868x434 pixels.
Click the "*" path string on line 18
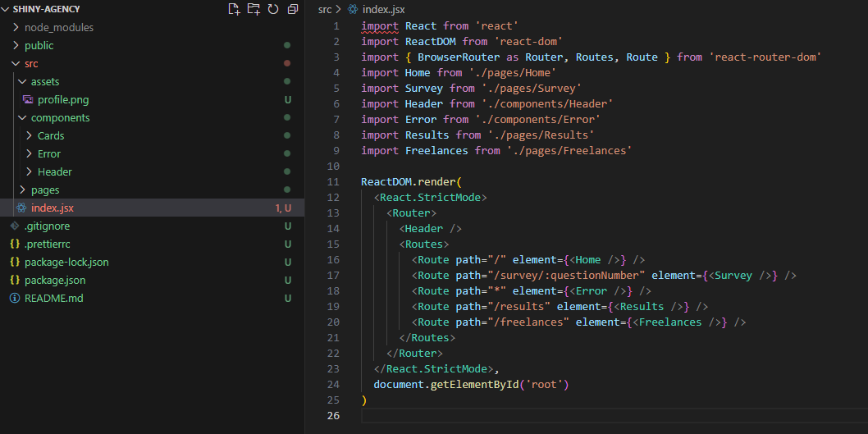(497, 290)
